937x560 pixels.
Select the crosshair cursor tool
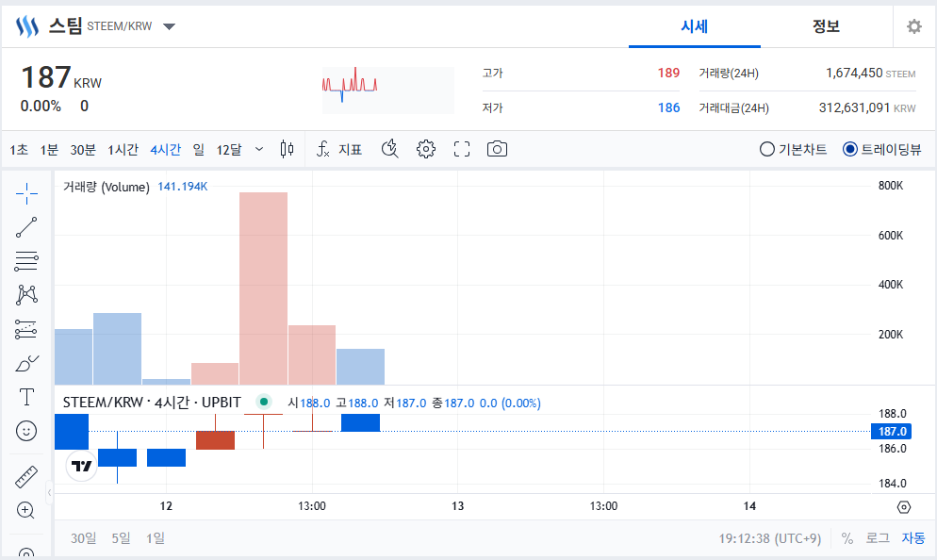[x=26, y=193]
